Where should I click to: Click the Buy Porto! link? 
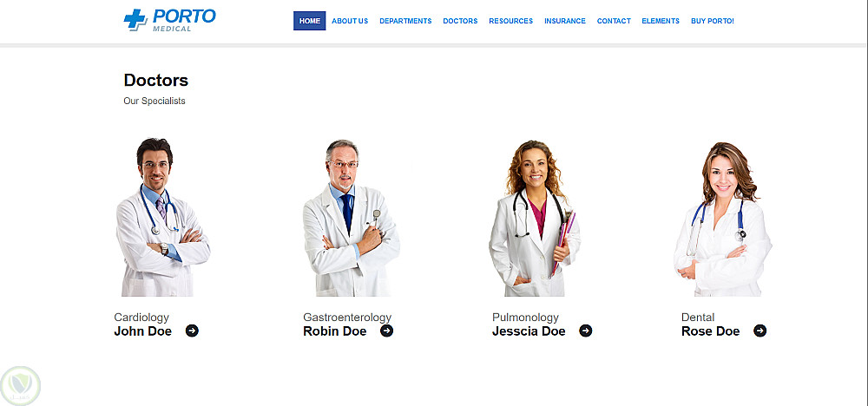click(713, 21)
